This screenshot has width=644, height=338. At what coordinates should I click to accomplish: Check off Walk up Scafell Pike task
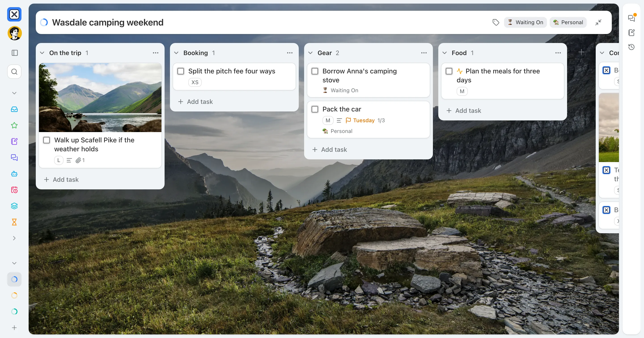47,140
